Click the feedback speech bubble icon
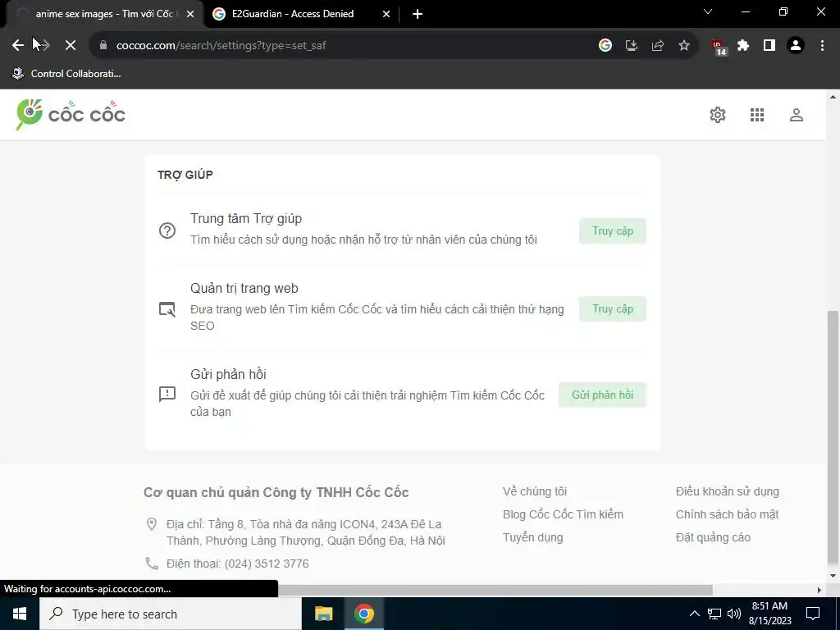Image resolution: width=840 pixels, height=630 pixels. click(167, 395)
